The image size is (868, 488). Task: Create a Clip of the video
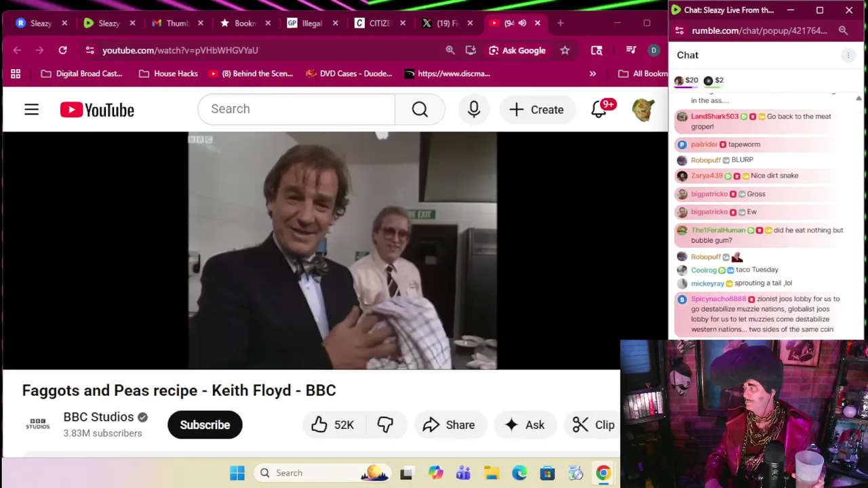click(593, 425)
